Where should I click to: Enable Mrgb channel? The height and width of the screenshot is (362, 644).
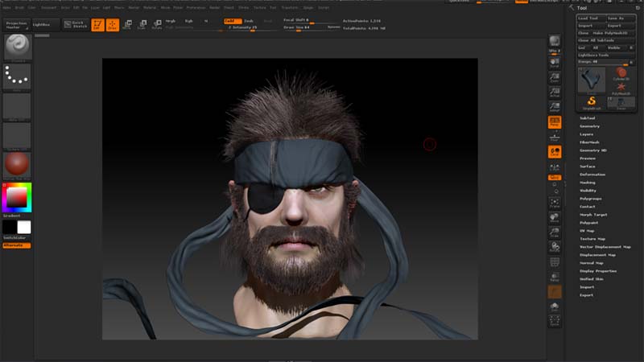coord(171,21)
